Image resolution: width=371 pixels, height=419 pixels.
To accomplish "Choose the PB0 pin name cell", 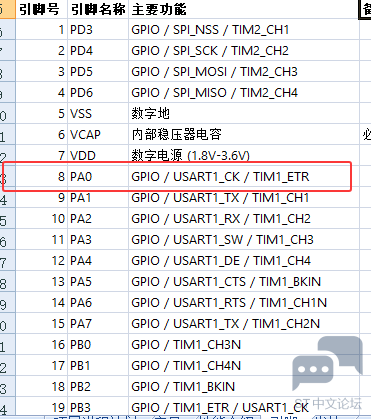I will [98, 345].
